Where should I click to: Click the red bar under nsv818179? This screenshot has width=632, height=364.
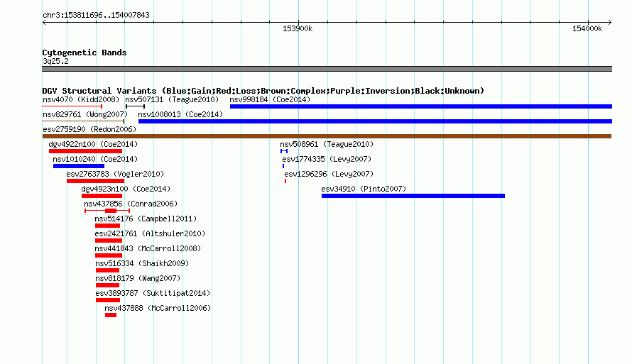[x=108, y=285]
